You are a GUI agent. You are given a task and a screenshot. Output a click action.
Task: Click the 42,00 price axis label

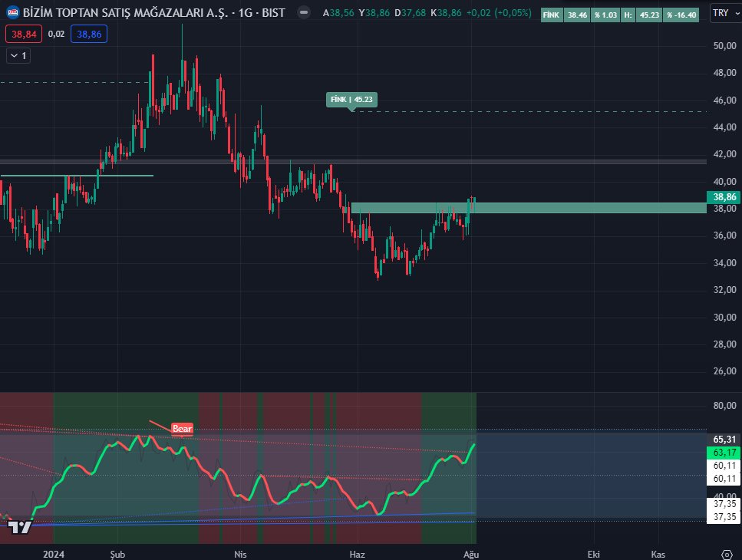724,154
